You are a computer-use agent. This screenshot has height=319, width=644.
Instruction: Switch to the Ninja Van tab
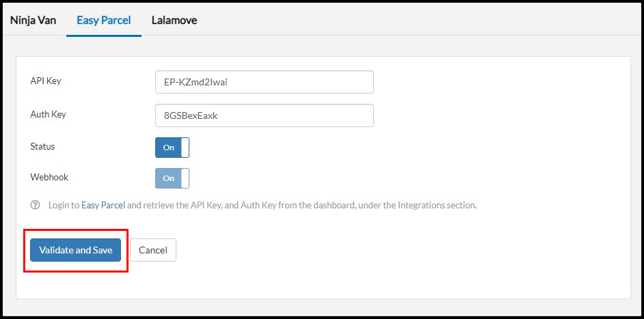(33, 20)
